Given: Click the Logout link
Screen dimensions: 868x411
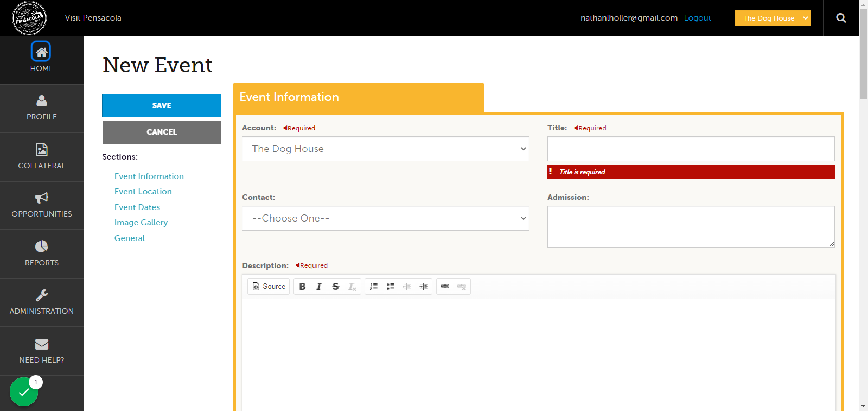Looking at the screenshot, I should click(x=697, y=18).
